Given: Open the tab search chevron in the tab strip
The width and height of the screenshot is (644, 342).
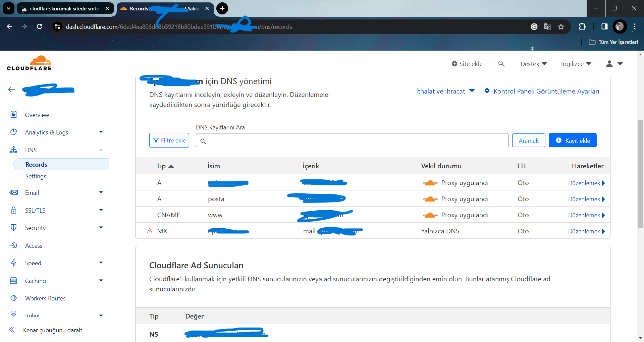Looking at the screenshot, I should pyautogui.click(x=8, y=8).
